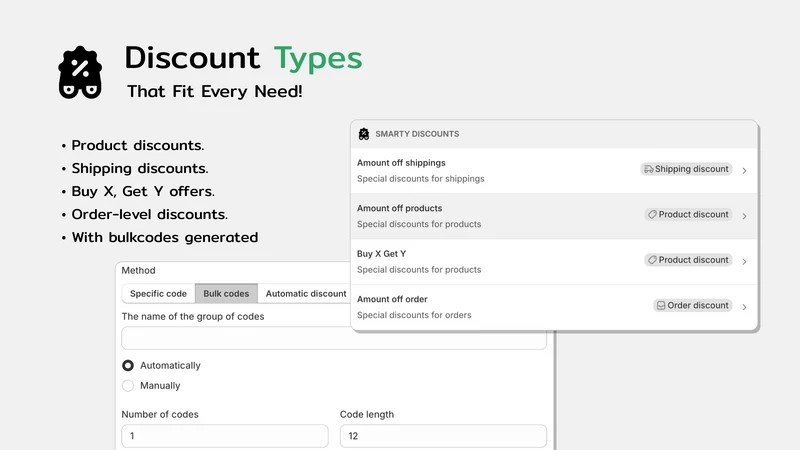Open Amount off shippings via its chevron
Viewport: 800px width, 450px height.
coord(744,170)
